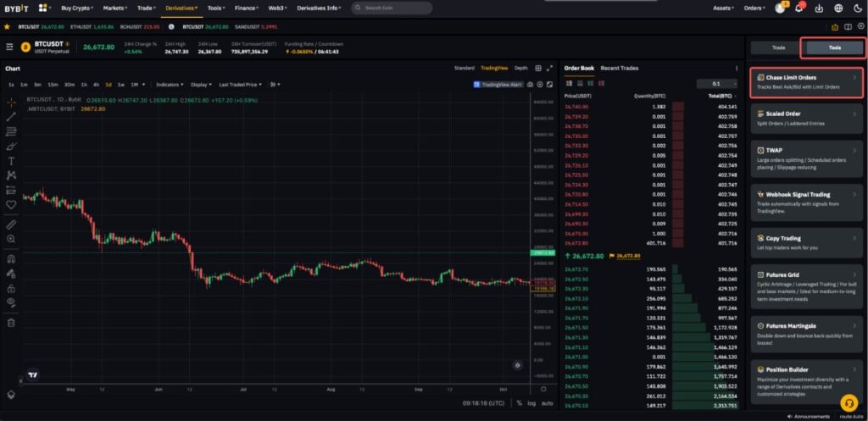This screenshot has width=868, height=421.
Task: Select the chart patterns tool
Action: coord(11,175)
